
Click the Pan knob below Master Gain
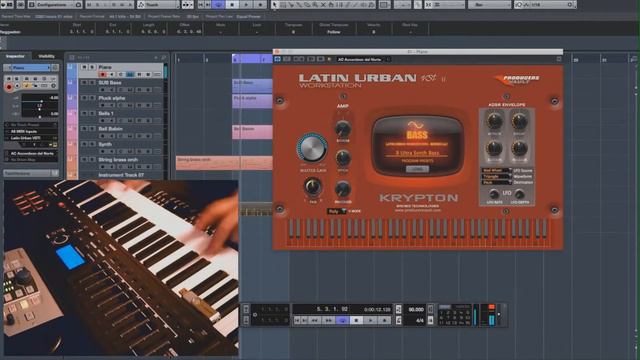pos(313,187)
